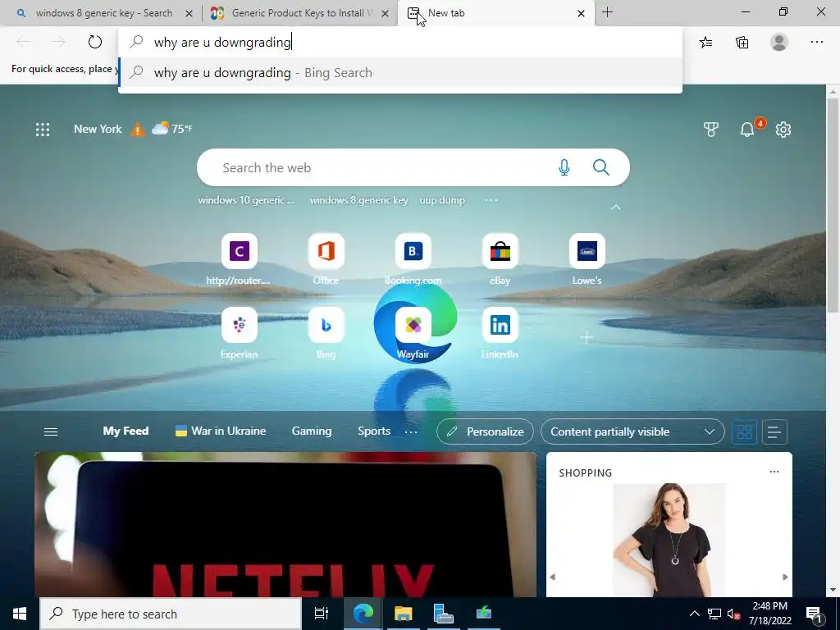Open the feed hamburger menu
Viewport: 840px width, 630px height.
point(51,431)
